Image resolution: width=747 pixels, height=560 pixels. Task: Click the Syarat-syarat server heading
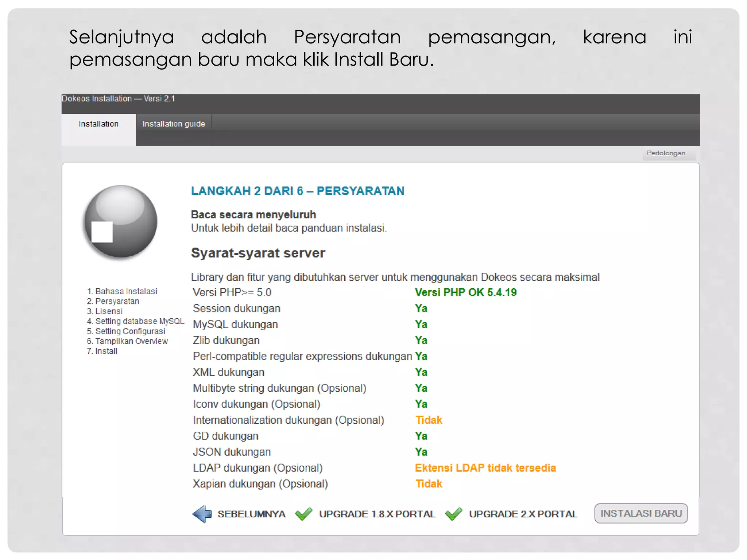[x=258, y=253]
